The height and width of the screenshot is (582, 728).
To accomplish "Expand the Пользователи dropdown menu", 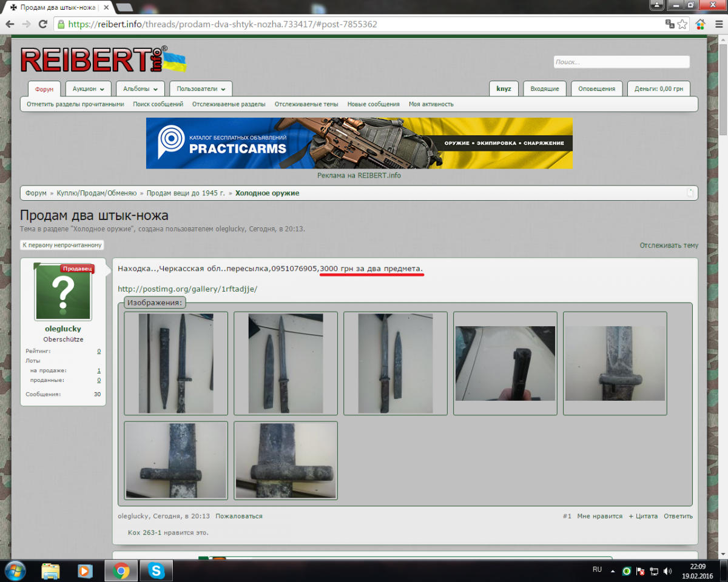I will pyautogui.click(x=200, y=89).
